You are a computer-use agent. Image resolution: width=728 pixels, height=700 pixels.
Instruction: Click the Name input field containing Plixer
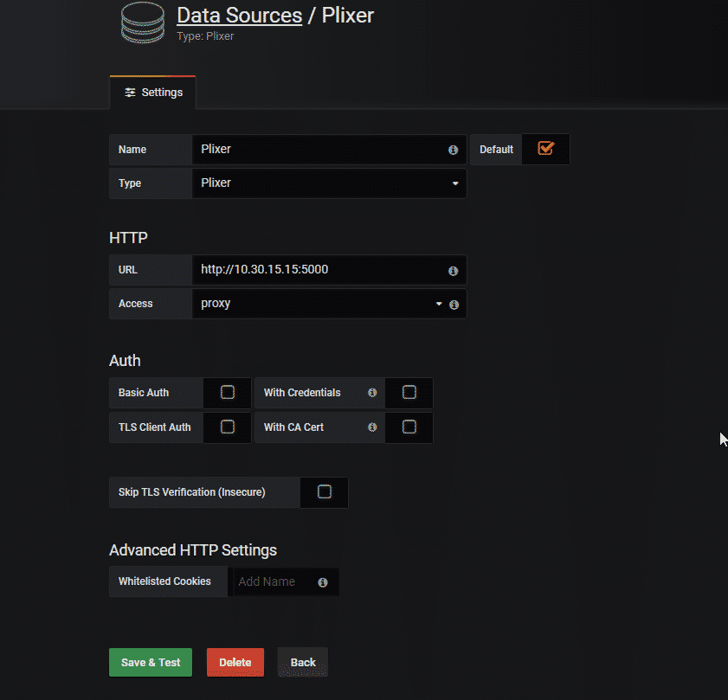[329, 150]
